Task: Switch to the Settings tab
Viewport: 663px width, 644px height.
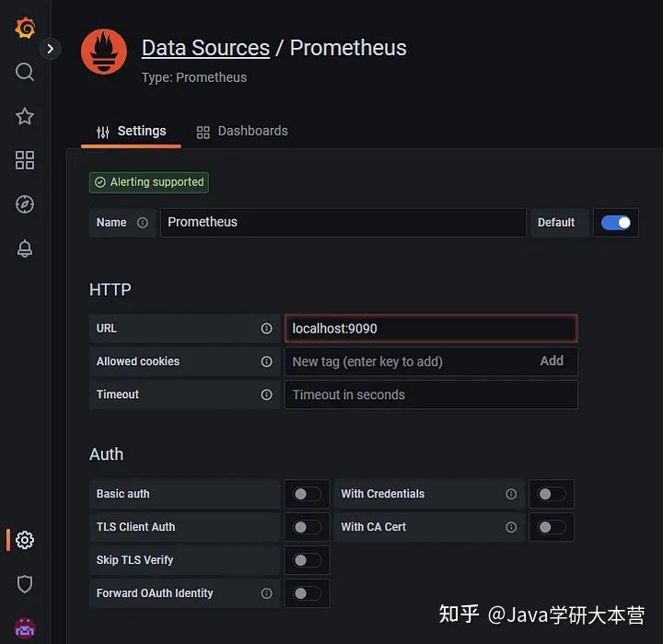Action: [x=131, y=132]
